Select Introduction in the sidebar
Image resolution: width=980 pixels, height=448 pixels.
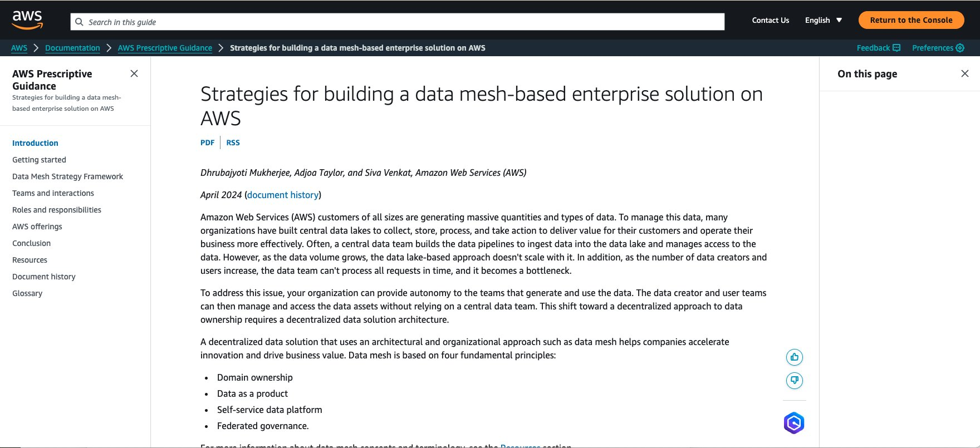pyautogui.click(x=35, y=143)
